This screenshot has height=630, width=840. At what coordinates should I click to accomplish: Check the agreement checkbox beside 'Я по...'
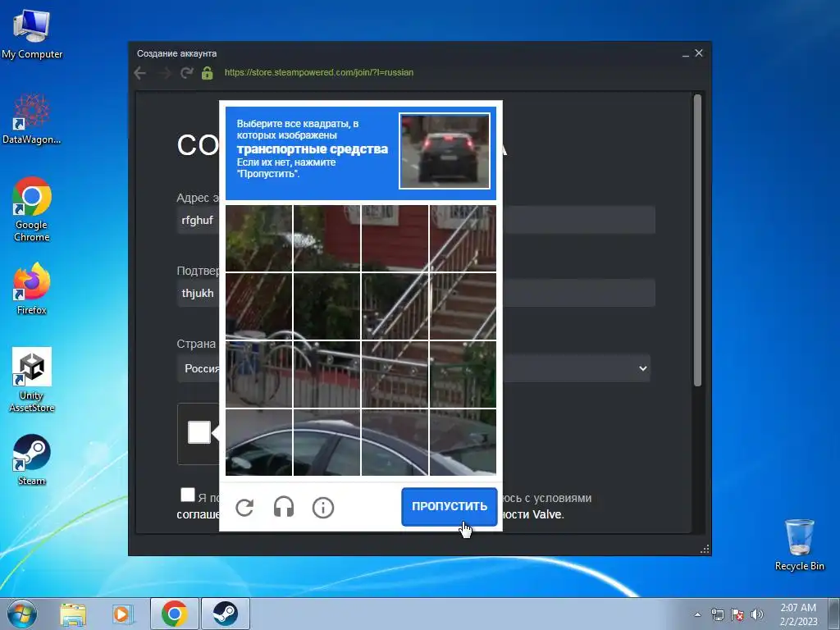188,495
